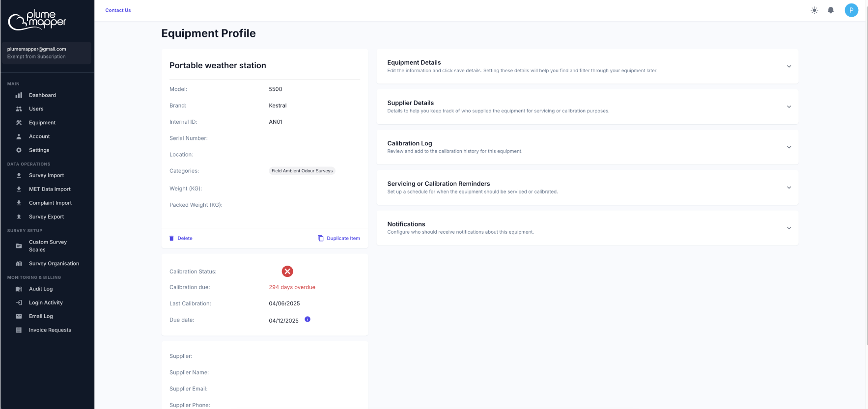Expand Servicing or Calibration Reminders chevron
This screenshot has width=868, height=409.
click(x=789, y=188)
